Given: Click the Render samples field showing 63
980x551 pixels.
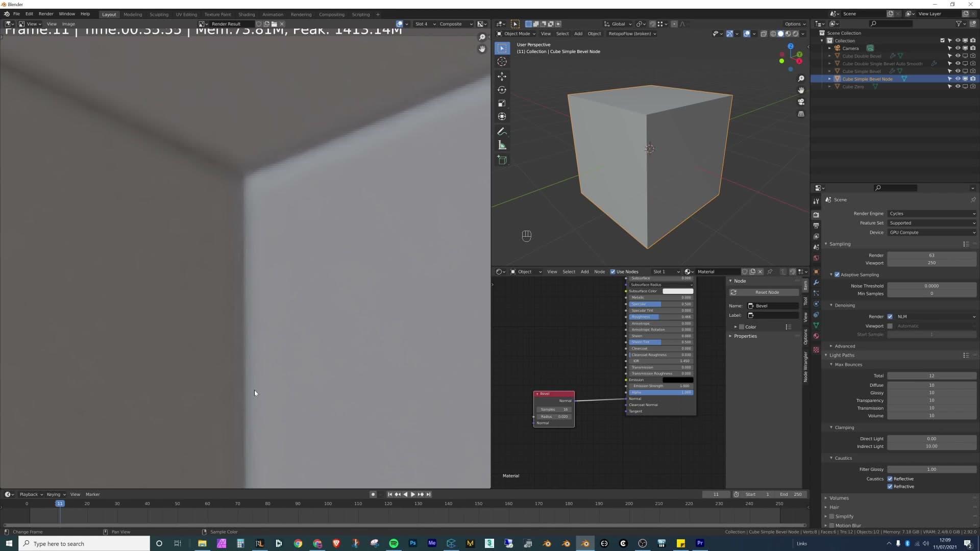Looking at the screenshot, I should (932, 256).
